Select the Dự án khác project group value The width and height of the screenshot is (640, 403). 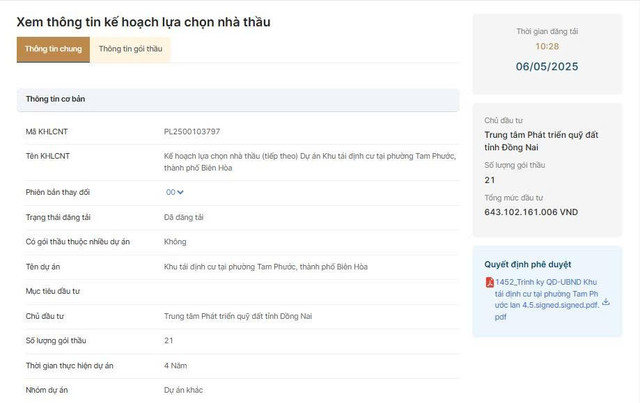tap(183, 390)
